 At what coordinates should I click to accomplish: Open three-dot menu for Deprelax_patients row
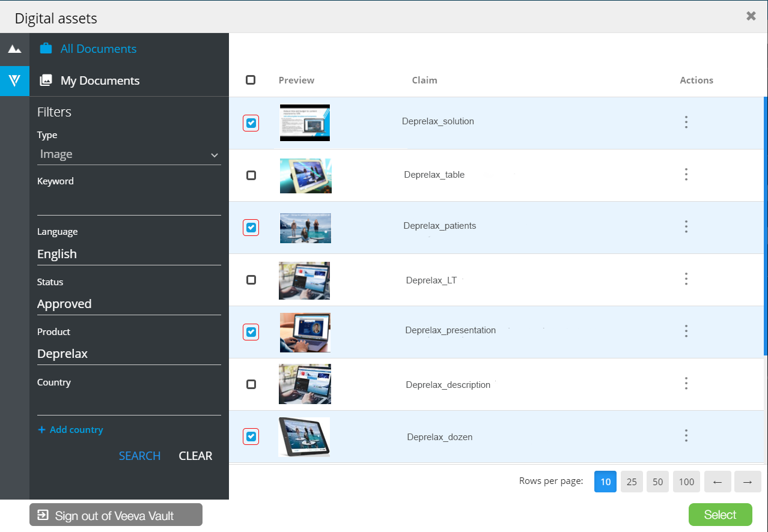[686, 227]
